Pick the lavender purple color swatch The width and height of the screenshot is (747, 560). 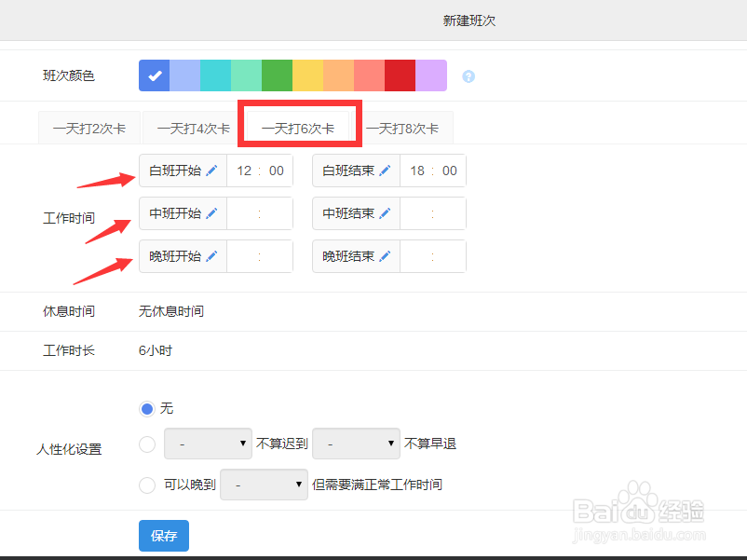(x=431, y=75)
